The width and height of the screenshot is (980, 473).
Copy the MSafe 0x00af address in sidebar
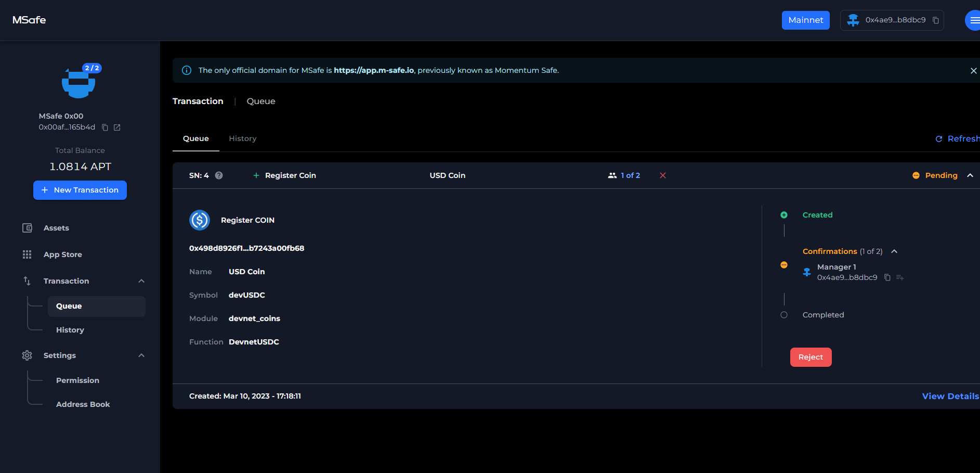[105, 127]
